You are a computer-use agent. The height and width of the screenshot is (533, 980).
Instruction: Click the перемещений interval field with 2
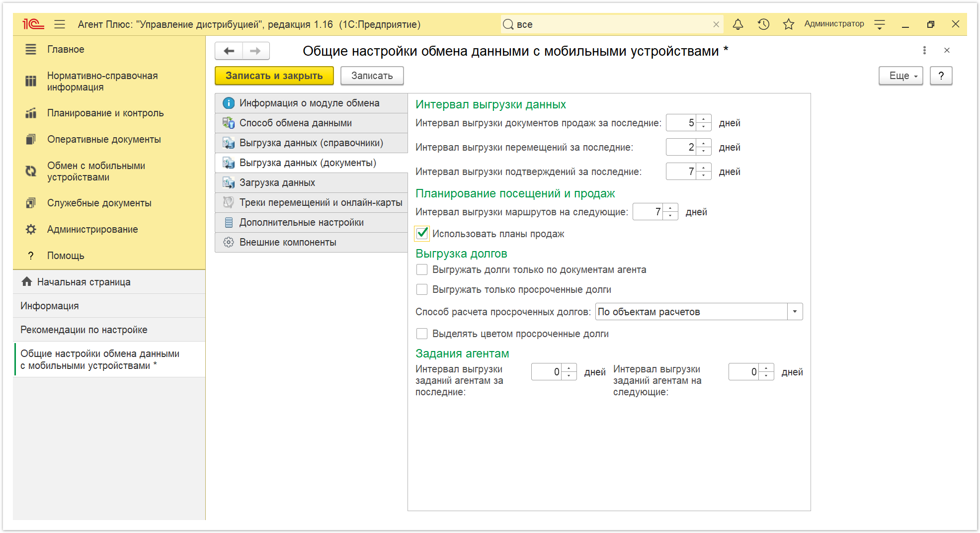click(681, 147)
